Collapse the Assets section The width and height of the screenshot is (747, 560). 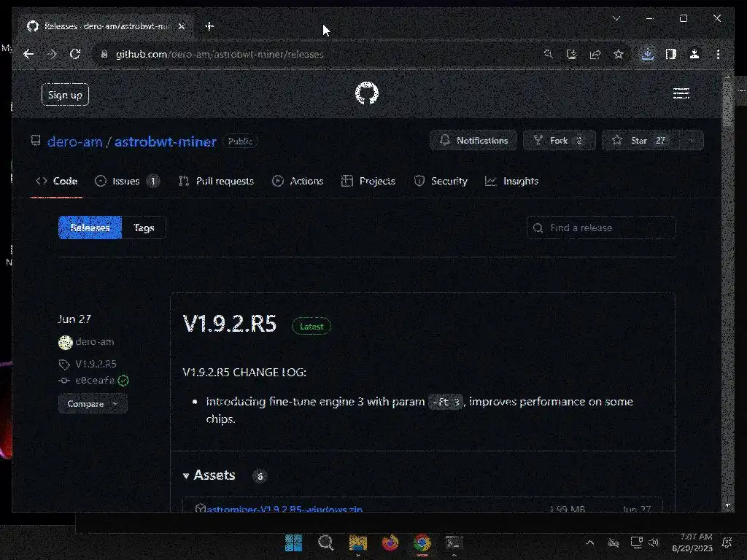pos(209,475)
